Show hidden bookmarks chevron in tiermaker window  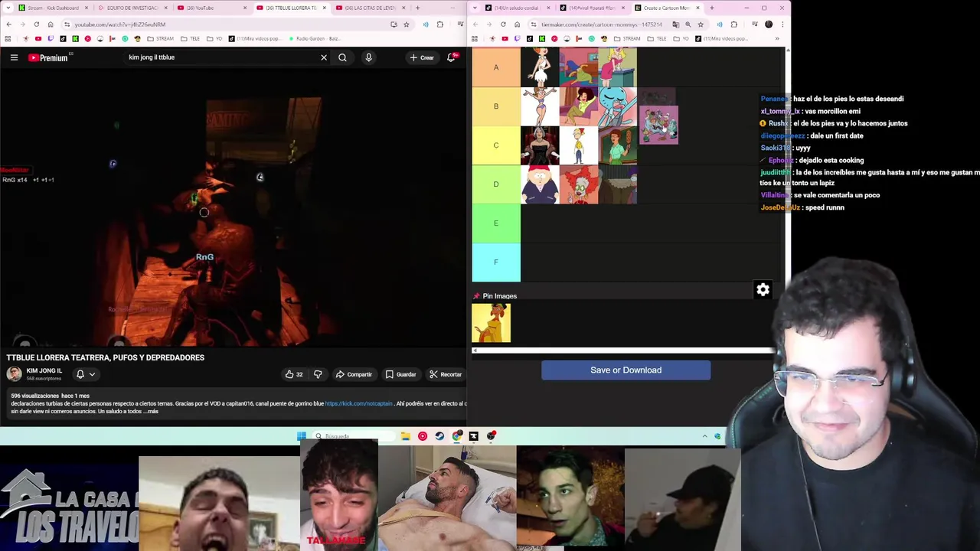pyautogui.click(x=777, y=38)
